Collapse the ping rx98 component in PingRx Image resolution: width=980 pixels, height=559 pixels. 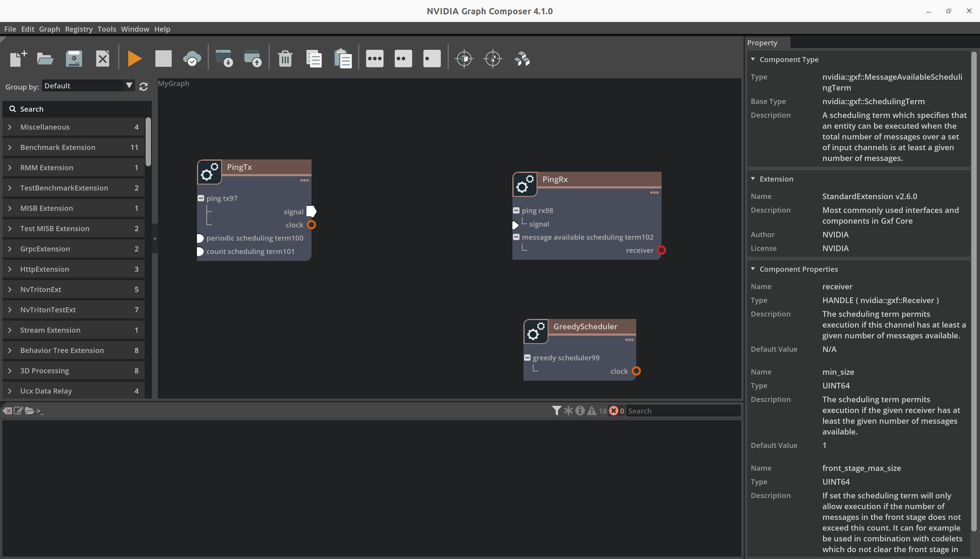pos(516,211)
